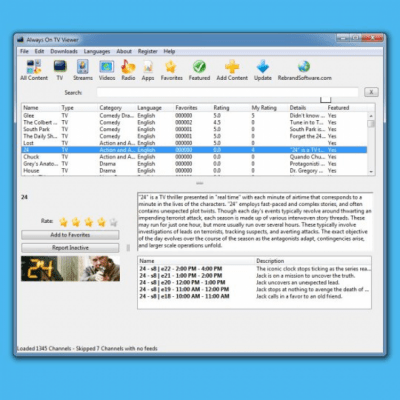
Task: Open the Languages menu
Action: (x=97, y=51)
